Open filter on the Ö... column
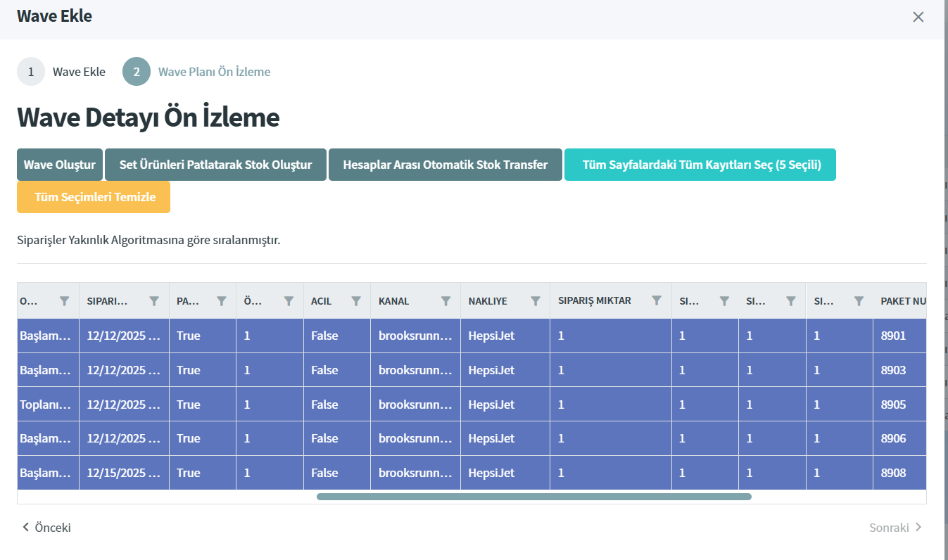 [289, 301]
